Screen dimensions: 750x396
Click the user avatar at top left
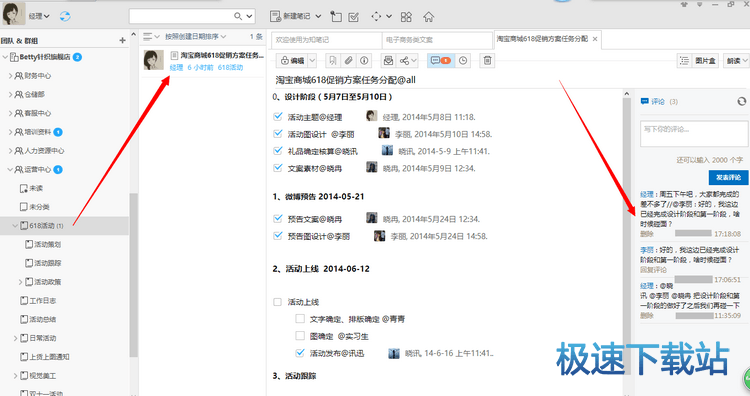pyautogui.click(x=13, y=14)
